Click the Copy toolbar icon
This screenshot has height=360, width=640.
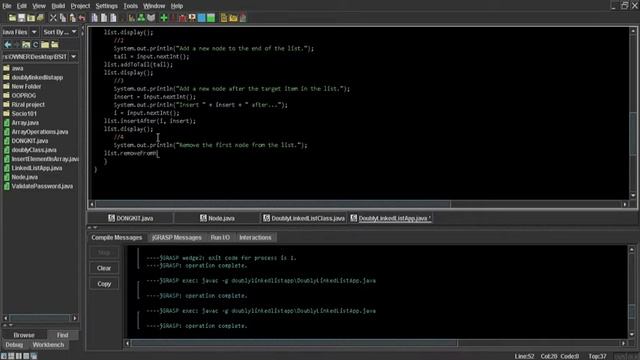(x=63, y=18)
